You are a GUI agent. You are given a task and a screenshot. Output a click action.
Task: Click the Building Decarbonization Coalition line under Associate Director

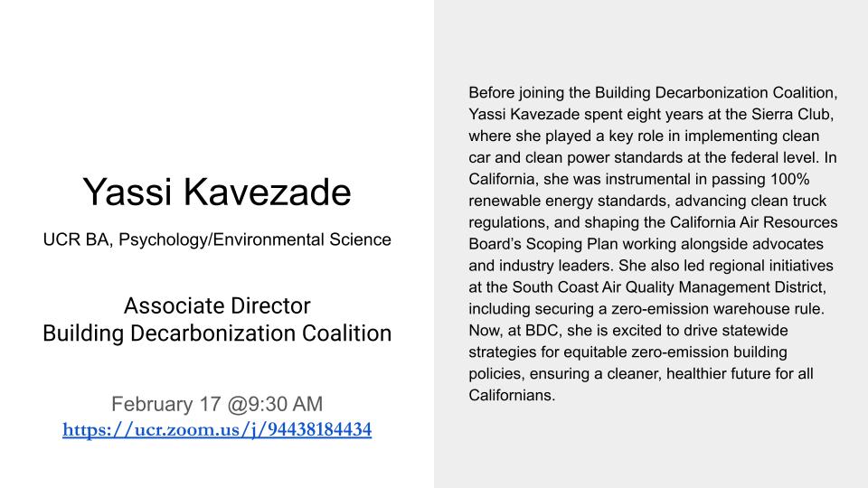(x=217, y=333)
